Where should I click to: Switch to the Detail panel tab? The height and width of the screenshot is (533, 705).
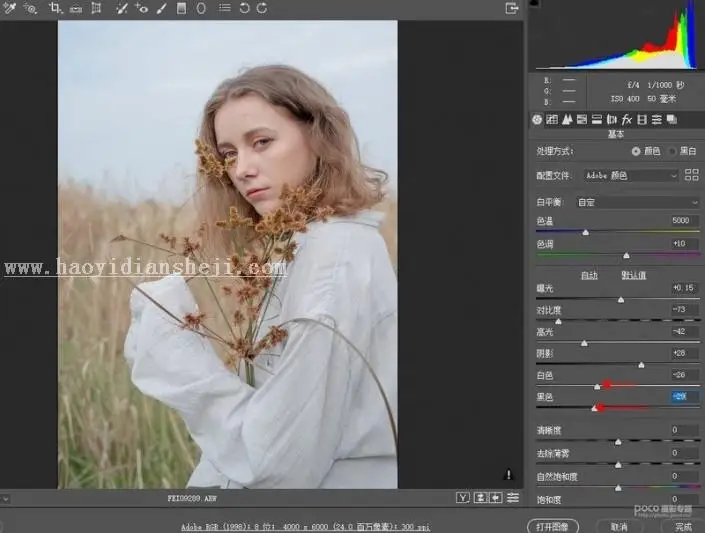click(x=567, y=119)
